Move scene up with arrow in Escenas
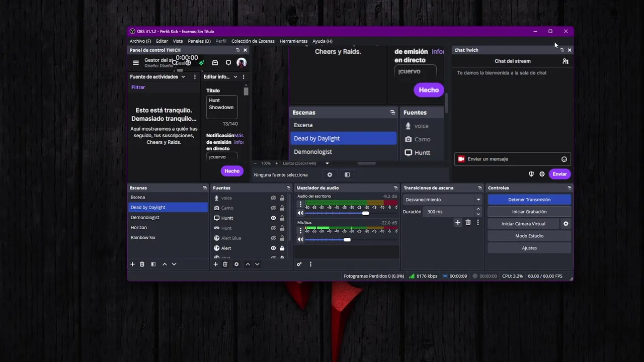This screenshot has height=362, width=644. (165, 264)
